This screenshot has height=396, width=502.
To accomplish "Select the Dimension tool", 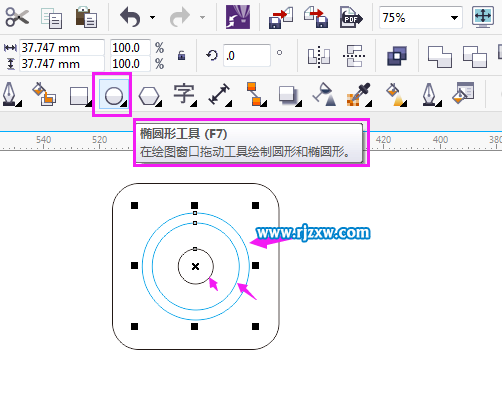I will 219,95.
